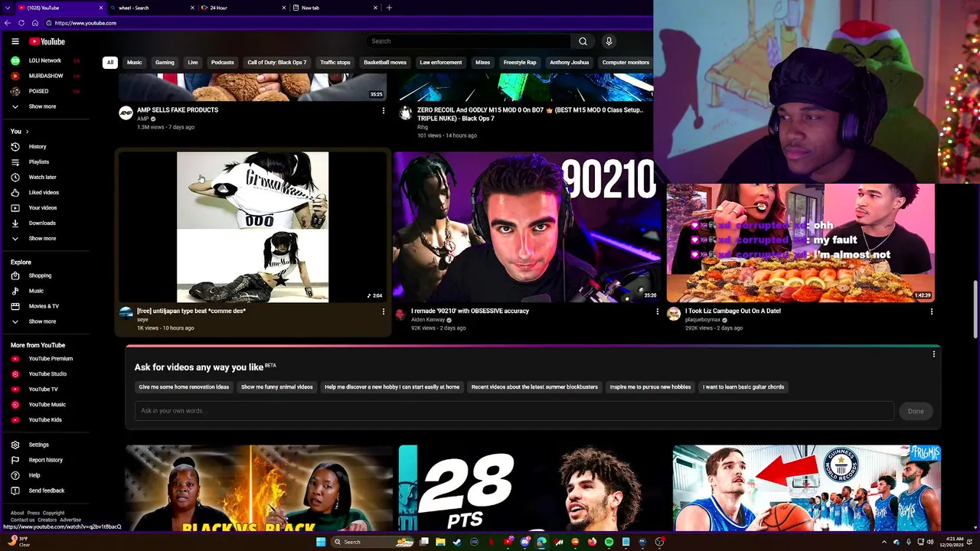
Task: Open a new browser tab with plus
Action: (389, 8)
